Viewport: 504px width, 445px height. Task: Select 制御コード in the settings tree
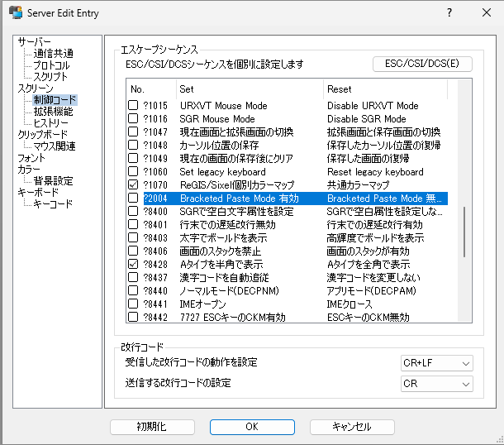click(x=54, y=100)
